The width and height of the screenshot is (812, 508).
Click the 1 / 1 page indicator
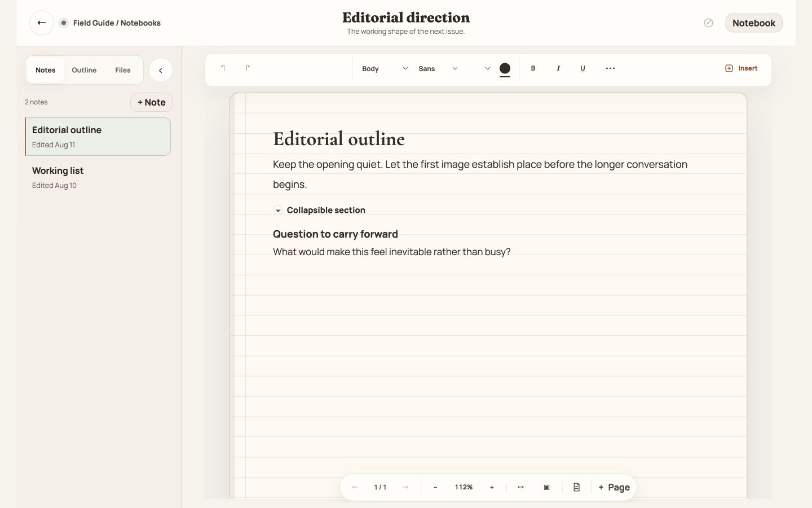tap(380, 487)
